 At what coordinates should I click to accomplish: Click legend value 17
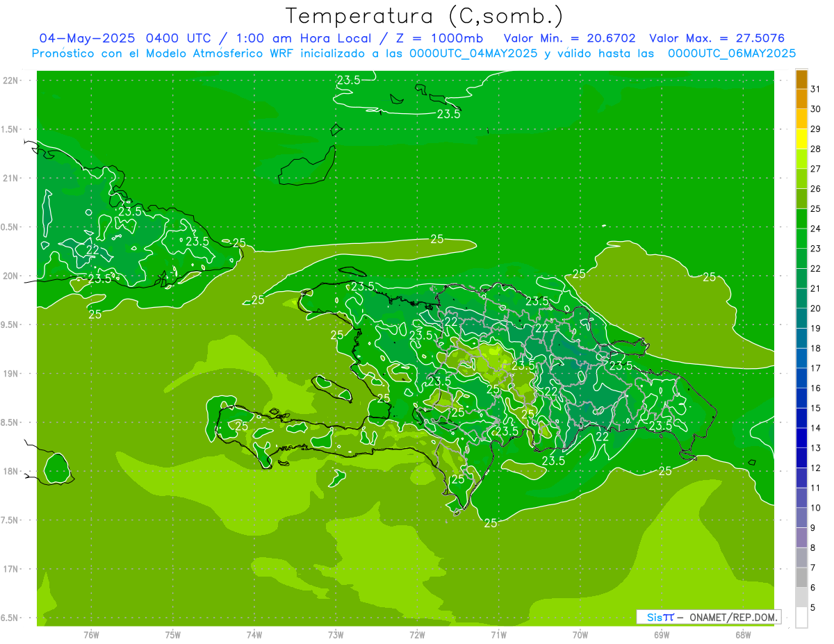click(x=816, y=368)
